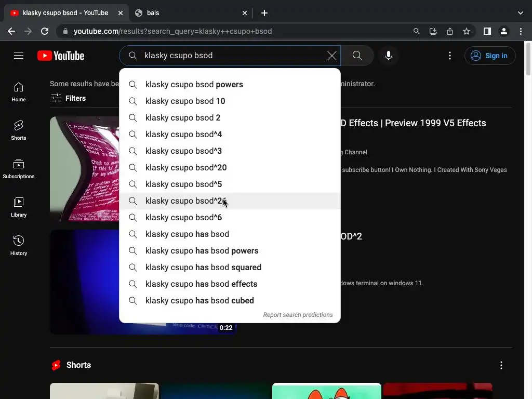Select suggestion 'klasky csupo bsod 2'
This screenshot has height=399, width=532.
coord(230,118)
